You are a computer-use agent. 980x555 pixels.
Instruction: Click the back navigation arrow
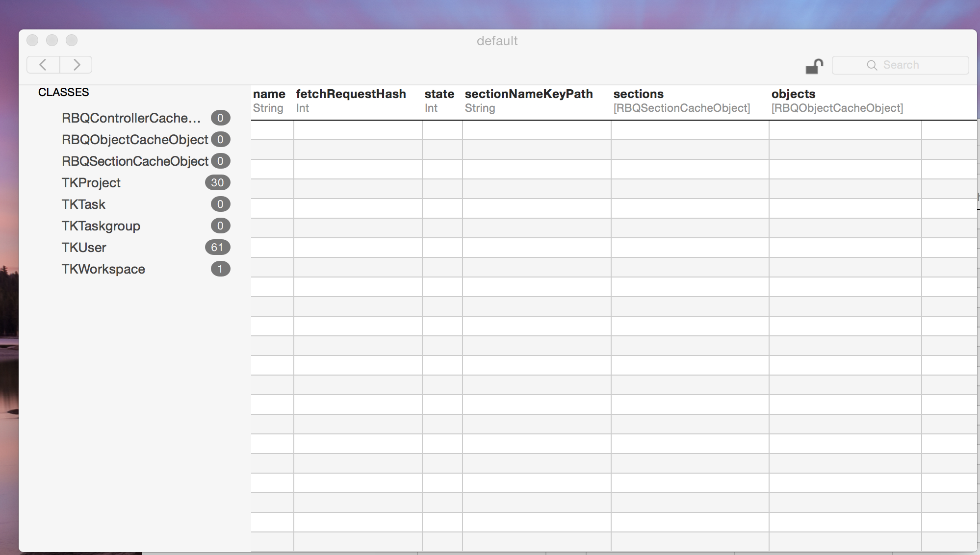click(43, 65)
